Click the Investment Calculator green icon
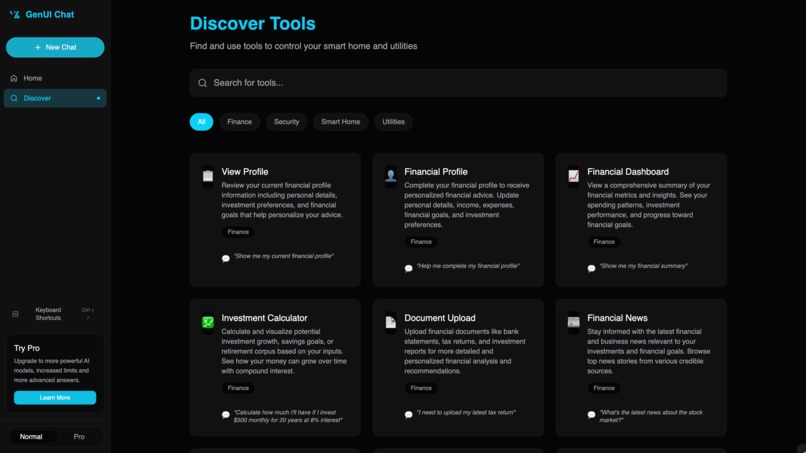 coord(208,322)
